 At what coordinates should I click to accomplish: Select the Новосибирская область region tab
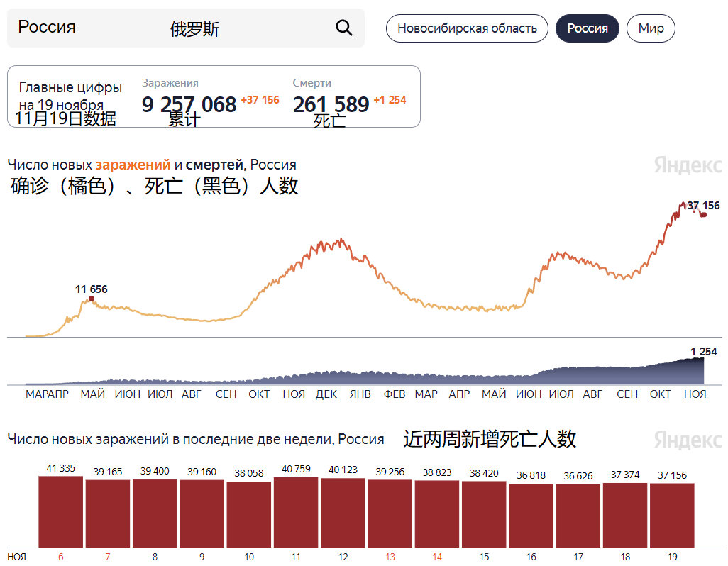pos(467,28)
